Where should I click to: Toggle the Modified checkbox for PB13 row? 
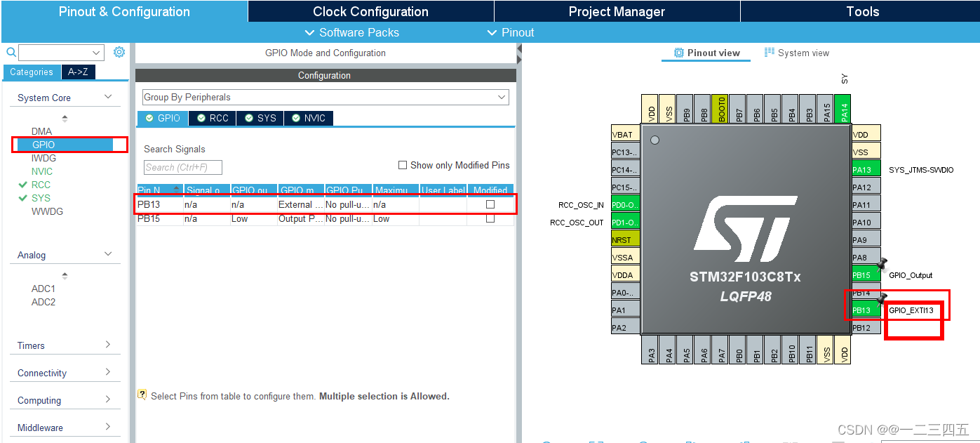tap(490, 204)
